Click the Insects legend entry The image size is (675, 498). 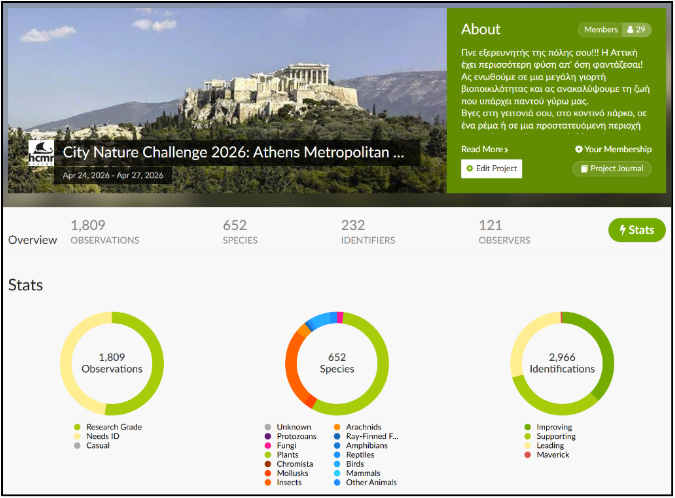pyautogui.click(x=283, y=483)
